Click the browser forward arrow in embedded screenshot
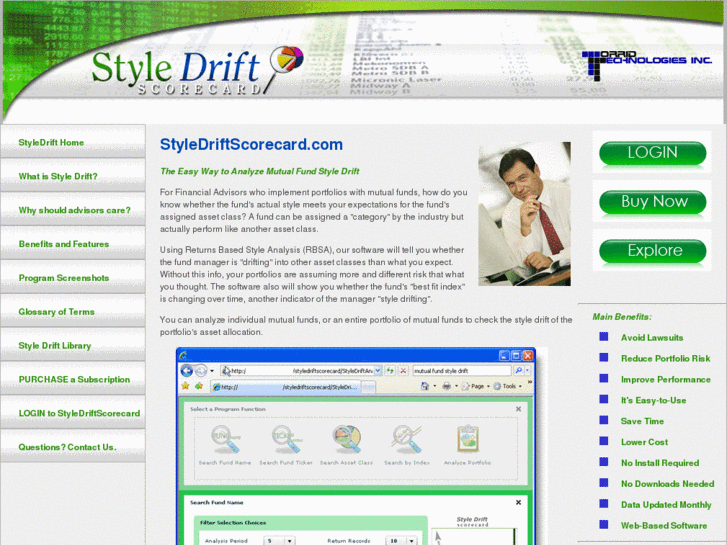This screenshot has height=545, width=727. (201, 371)
